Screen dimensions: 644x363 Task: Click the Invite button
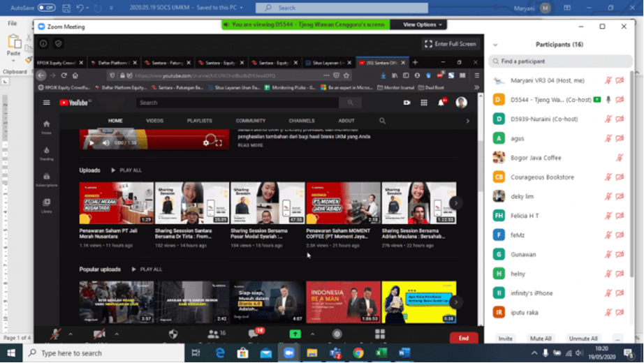pyautogui.click(x=505, y=339)
